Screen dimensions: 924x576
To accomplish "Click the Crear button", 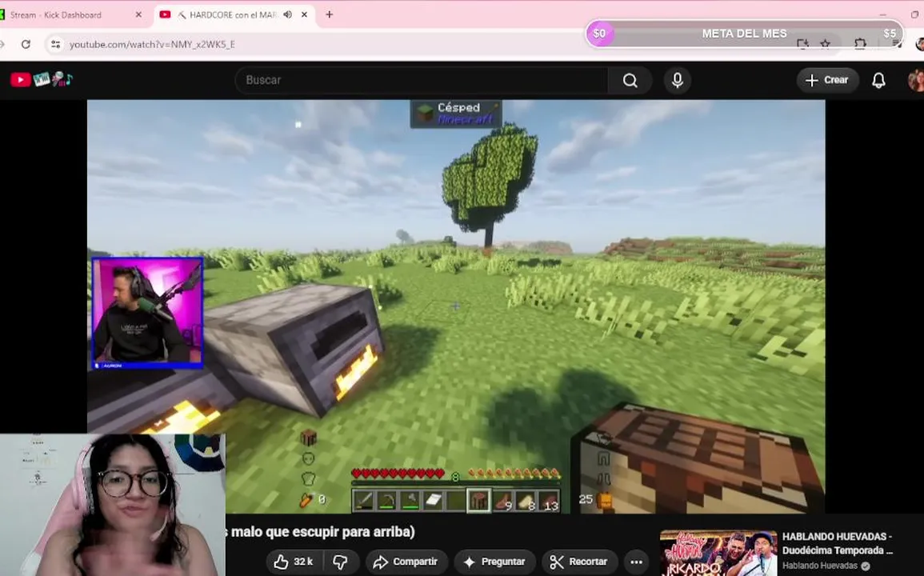I will pyautogui.click(x=827, y=80).
